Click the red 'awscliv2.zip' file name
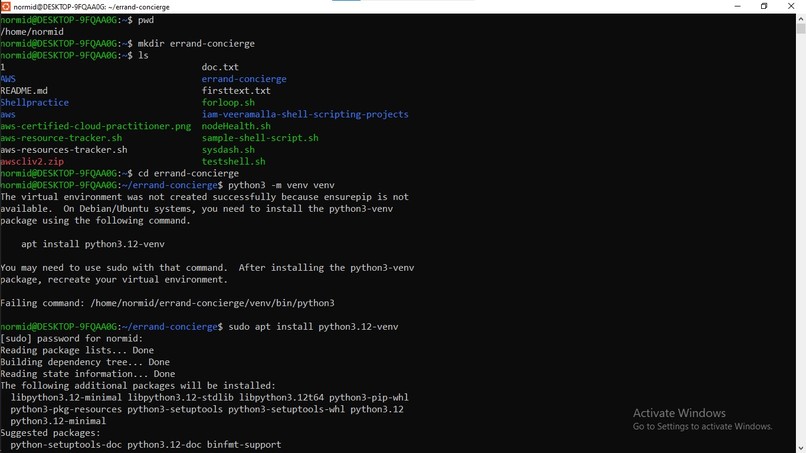 [32, 162]
